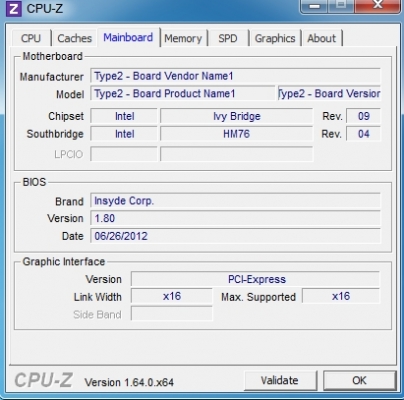
Task: Select the Memory tab
Action: click(183, 38)
